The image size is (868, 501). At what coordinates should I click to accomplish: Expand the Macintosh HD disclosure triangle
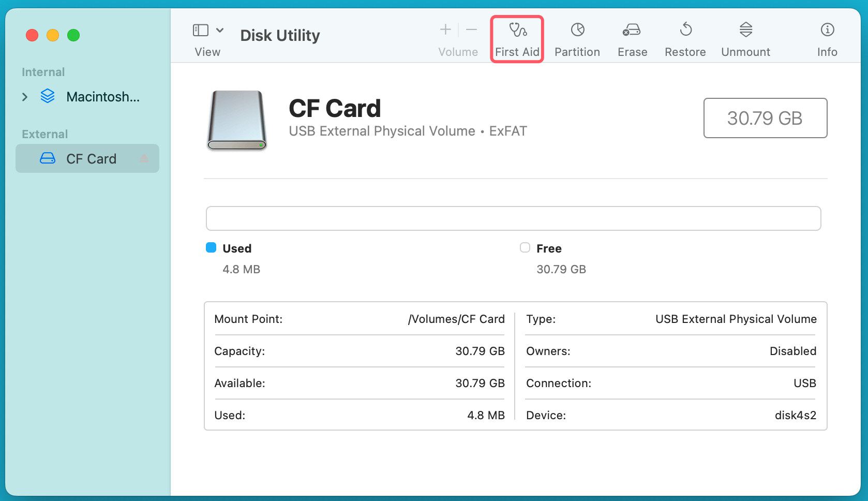coord(24,96)
